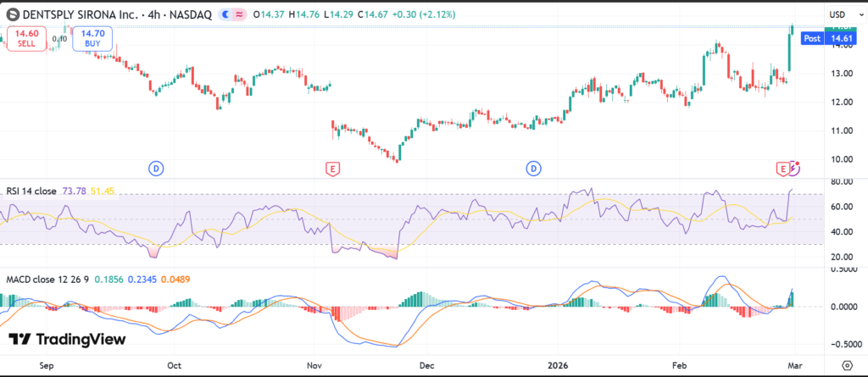Open chart settings gear in bottom-right corner
The height and width of the screenshot is (377, 868).
(846, 364)
